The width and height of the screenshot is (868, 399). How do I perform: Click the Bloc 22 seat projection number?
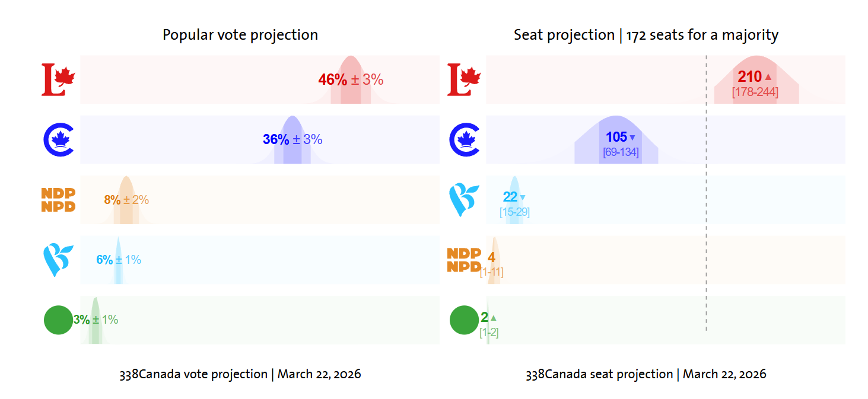click(510, 197)
